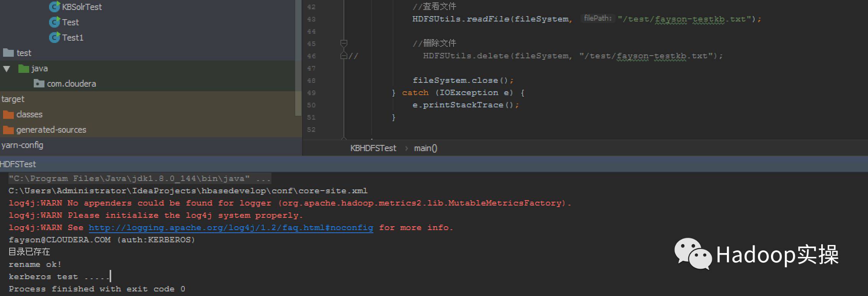
Task: Click the 'Please initialize the log4j' warning
Action: (x=156, y=215)
